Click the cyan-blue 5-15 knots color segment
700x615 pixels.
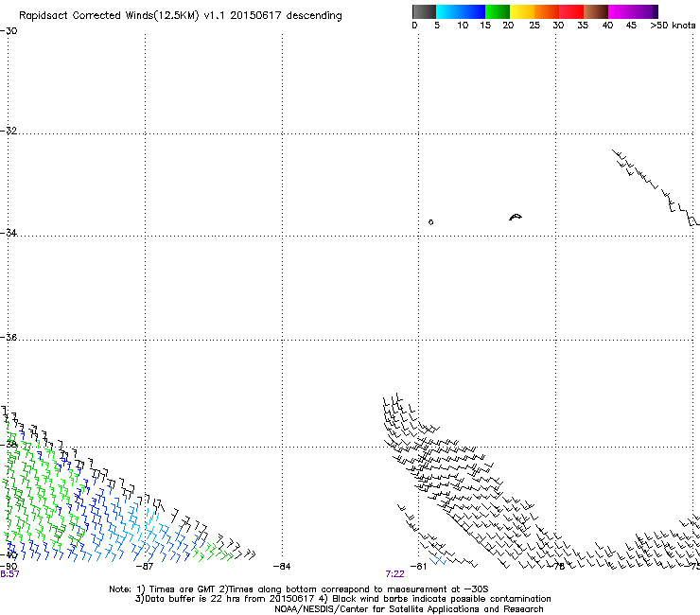[461, 11]
